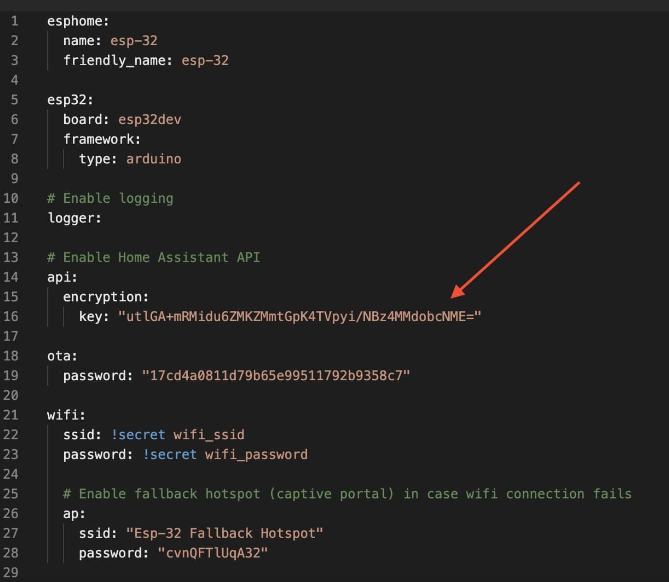
Task: Click the logger: key
Action: tap(75, 218)
